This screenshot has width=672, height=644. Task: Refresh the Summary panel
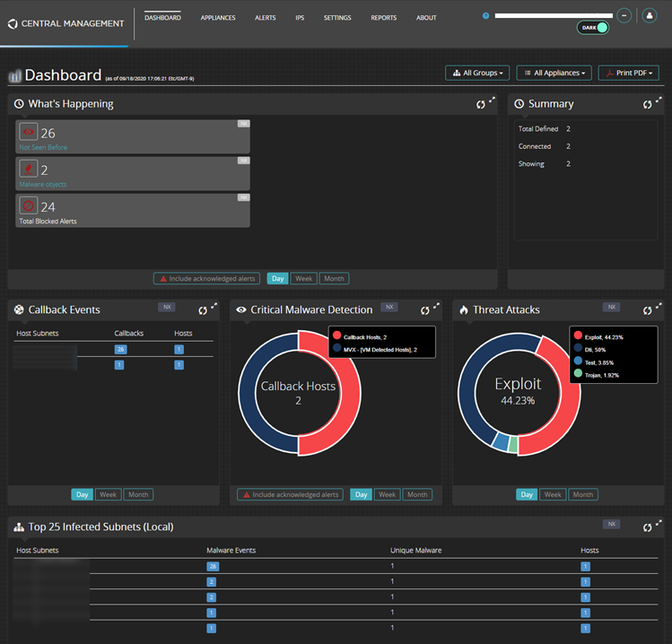tap(647, 104)
